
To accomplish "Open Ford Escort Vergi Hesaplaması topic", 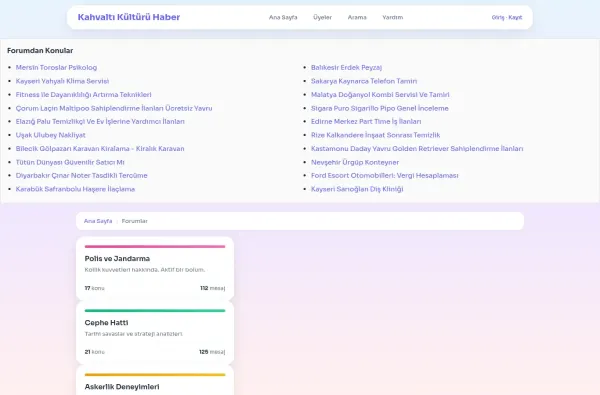I will (x=385, y=175).
